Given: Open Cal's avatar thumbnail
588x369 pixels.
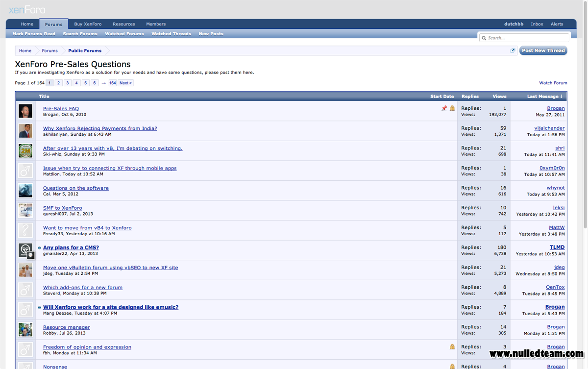Looking at the screenshot, I should [x=25, y=191].
